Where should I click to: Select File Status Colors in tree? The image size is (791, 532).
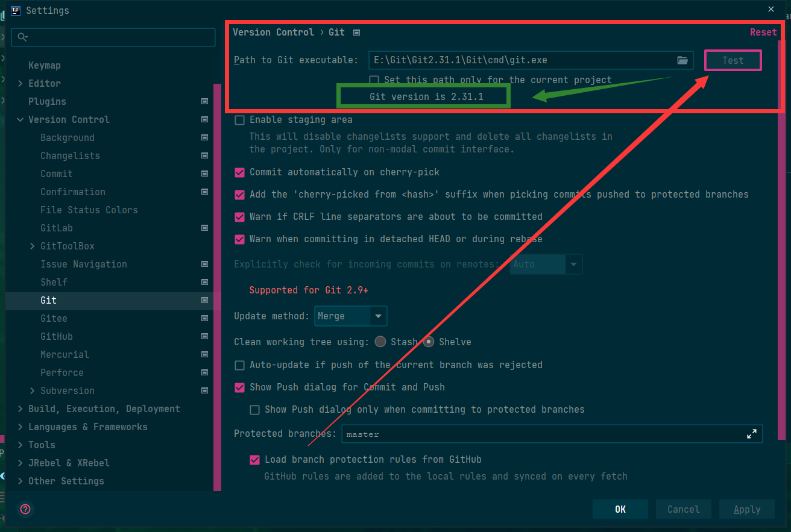pos(89,210)
